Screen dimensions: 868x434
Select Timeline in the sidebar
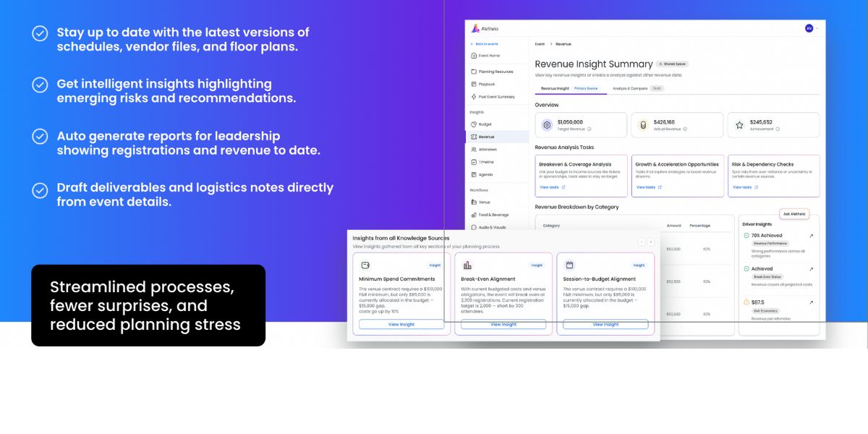coord(486,162)
